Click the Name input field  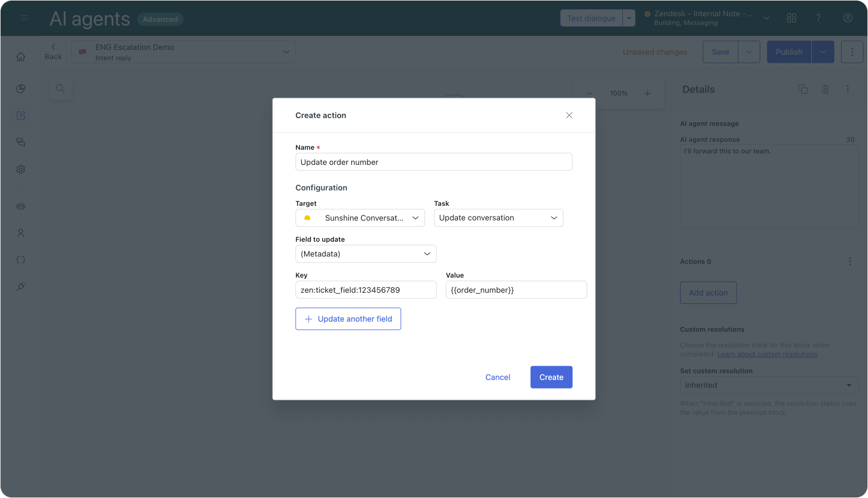[433, 162]
